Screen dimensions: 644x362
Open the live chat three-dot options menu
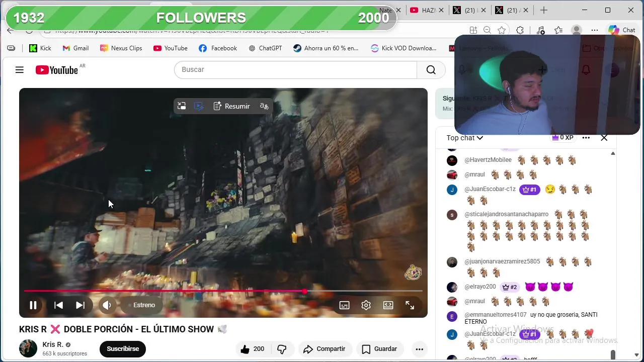pyautogui.click(x=586, y=138)
